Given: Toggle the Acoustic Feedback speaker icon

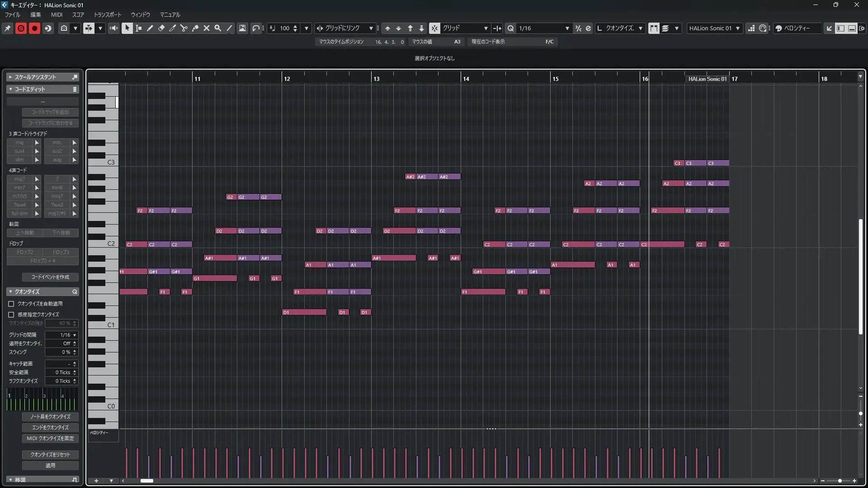Looking at the screenshot, I should pos(113,28).
